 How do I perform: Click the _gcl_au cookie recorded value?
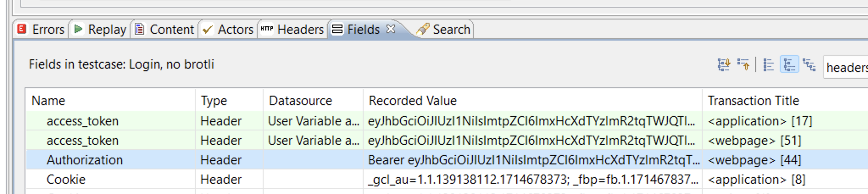point(533,179)
